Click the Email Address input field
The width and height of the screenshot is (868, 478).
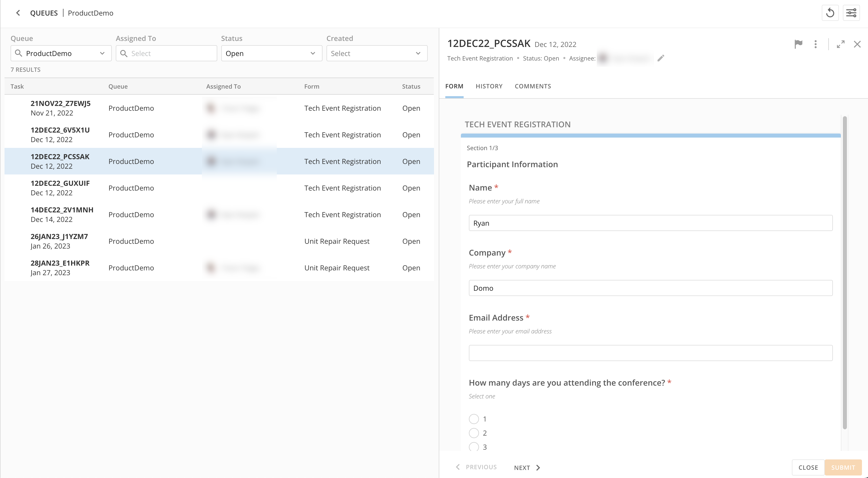tap(650, 353)
